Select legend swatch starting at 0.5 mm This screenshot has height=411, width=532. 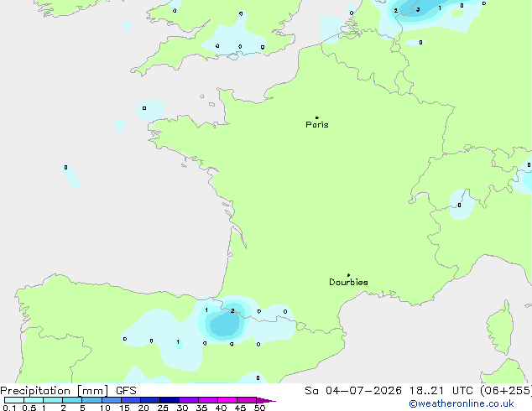(x=34, y=400)
